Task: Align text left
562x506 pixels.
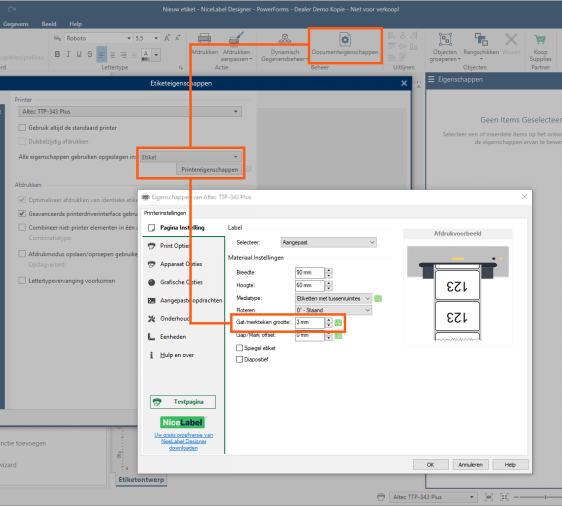Action: [101, 54]
